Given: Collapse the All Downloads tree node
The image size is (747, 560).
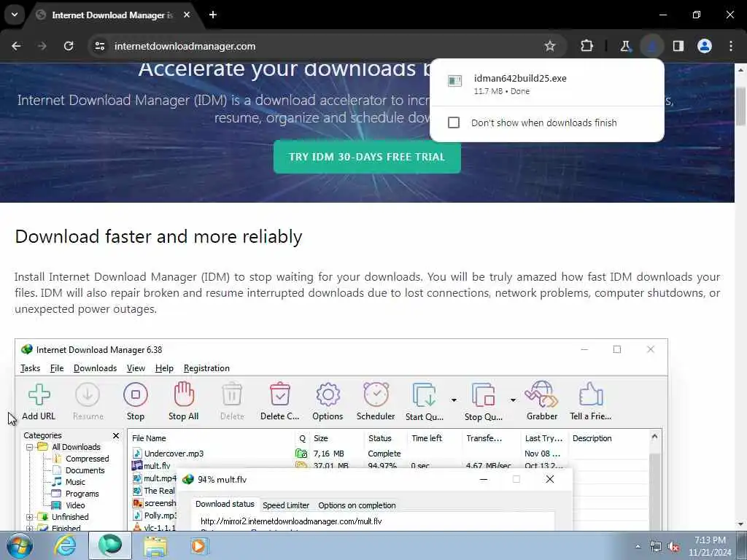Looking at the screenshot, I should [29, 447].
